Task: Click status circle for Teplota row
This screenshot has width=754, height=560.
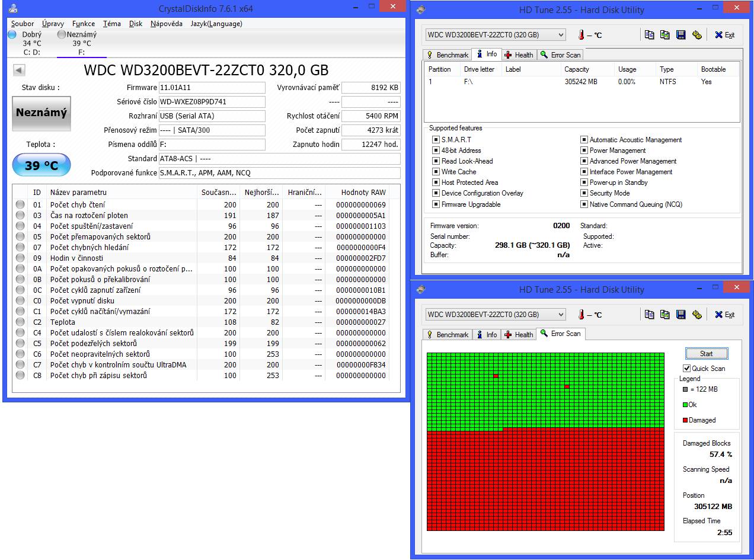Action: pyautogui.click(x=20, y=322)
